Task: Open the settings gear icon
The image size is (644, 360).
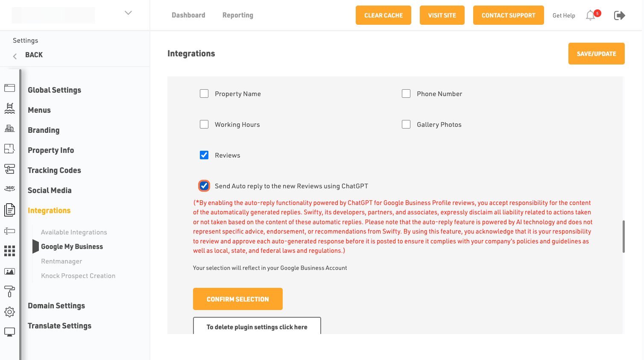Action: point(9,312)
